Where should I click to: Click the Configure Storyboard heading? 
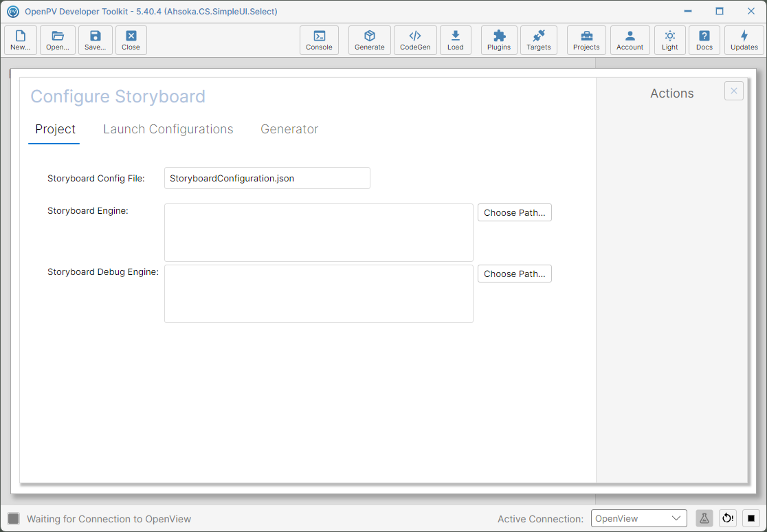click(x=118, y=96)
